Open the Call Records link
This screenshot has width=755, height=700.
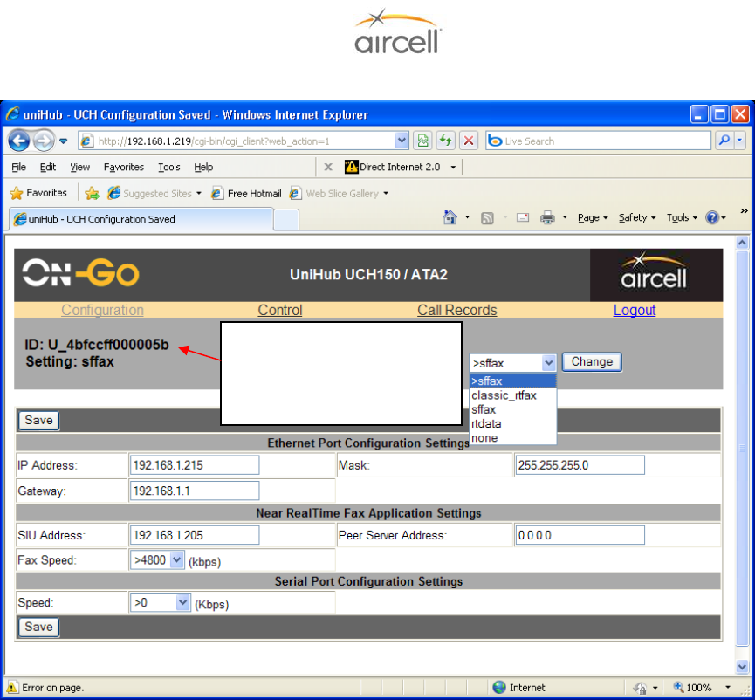[457, 310]
